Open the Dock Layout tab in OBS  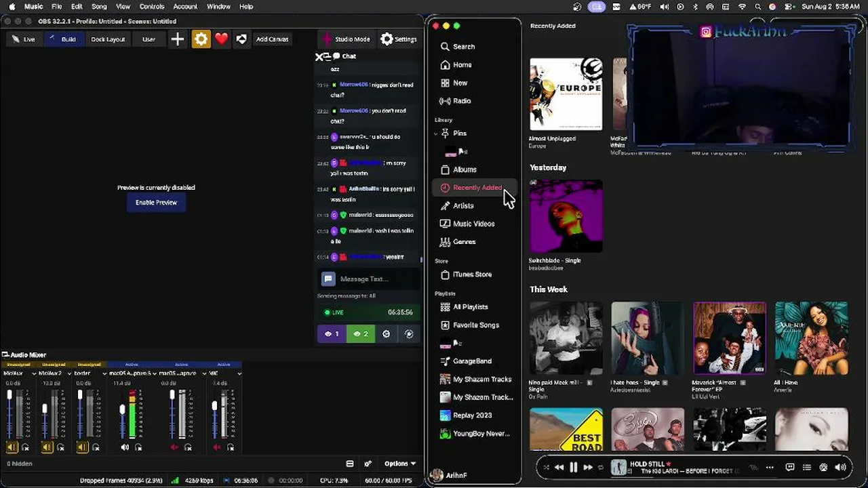coord(108,39)
